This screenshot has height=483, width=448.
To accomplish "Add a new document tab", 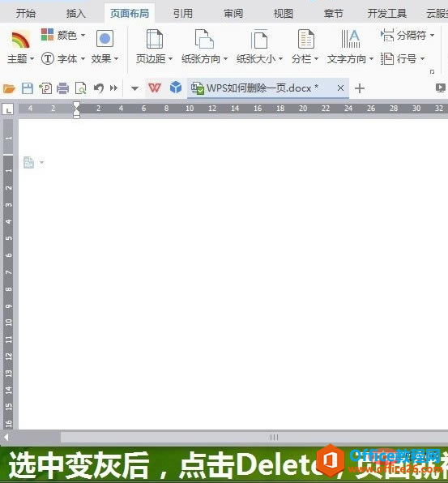I will (x=360, y=88).
